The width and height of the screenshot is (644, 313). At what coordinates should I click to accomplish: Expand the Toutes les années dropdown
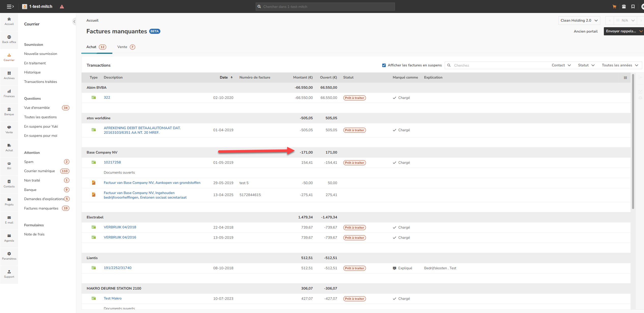(620, 65)
